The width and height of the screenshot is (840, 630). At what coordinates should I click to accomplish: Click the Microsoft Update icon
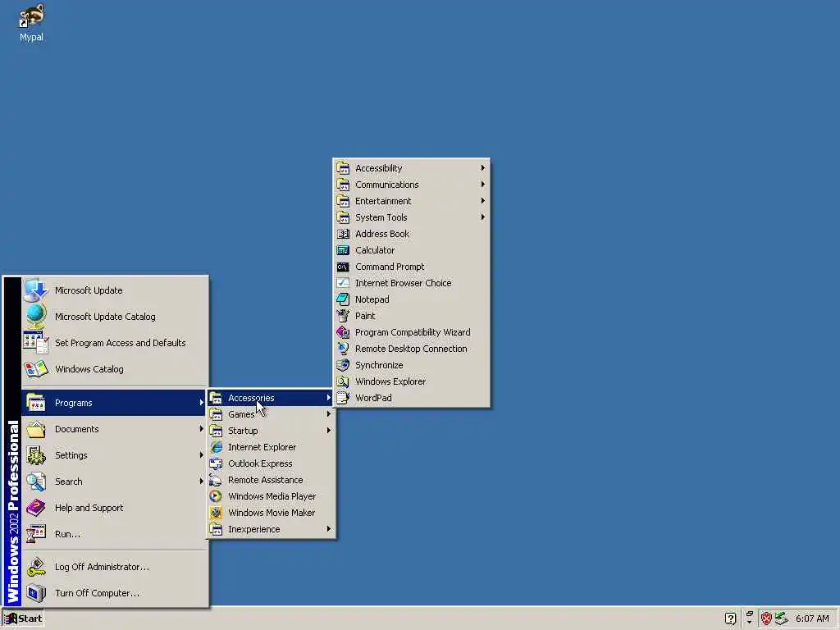point(36,290)
